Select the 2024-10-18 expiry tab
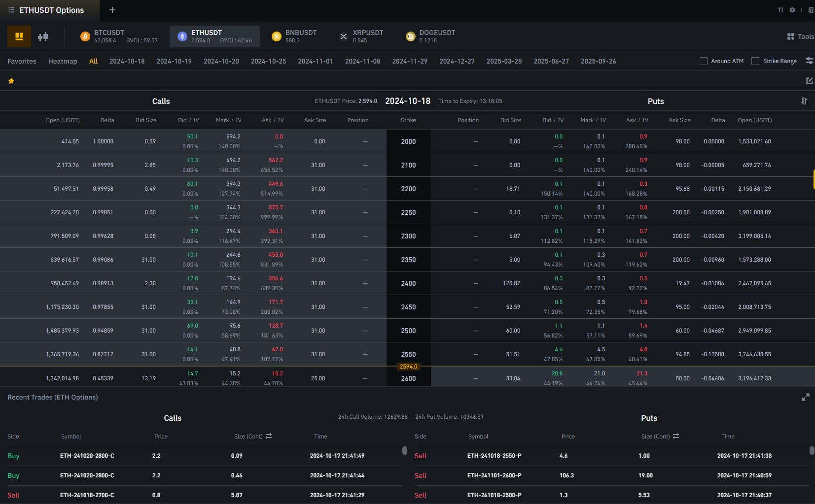Image resolution: width=815 pixels, height=504 pixels. (x=127, y=61)
